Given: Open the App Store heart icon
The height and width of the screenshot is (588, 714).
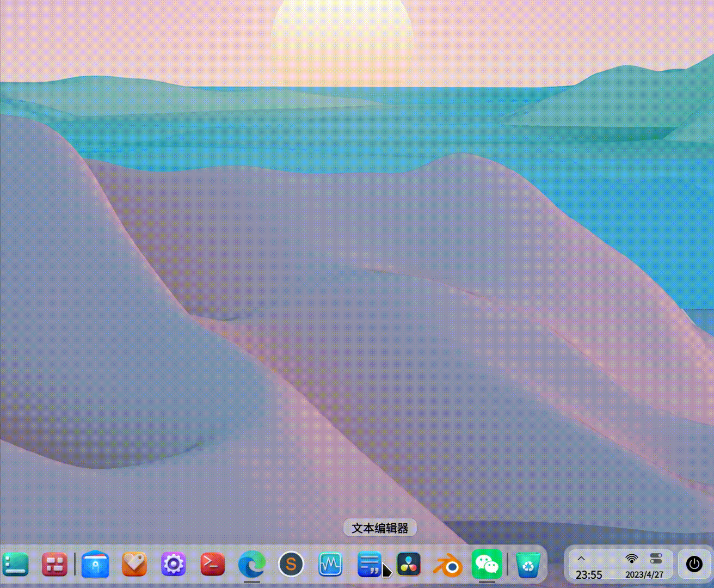Looking at the screenshot, I should [134, 565].
